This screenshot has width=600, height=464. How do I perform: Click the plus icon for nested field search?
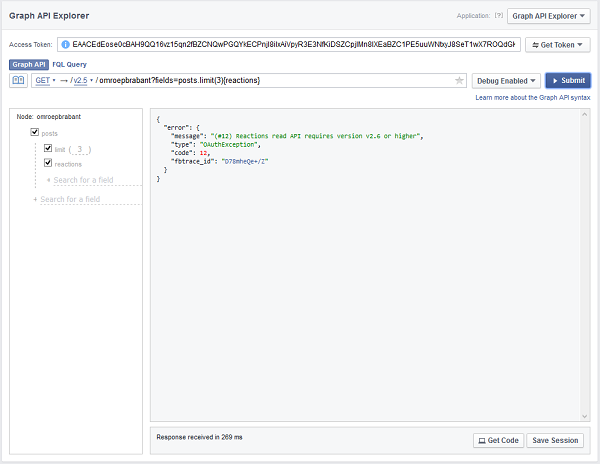click(48, 180)
